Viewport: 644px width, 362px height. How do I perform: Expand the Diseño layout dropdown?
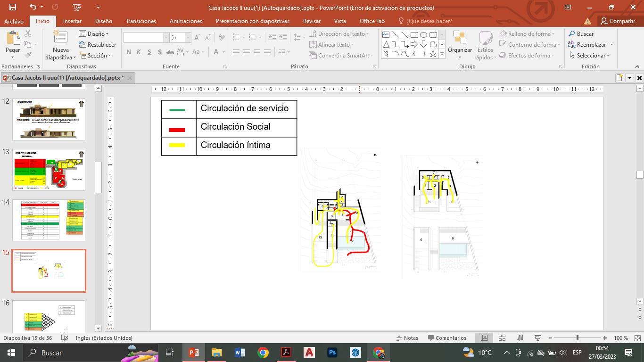click(x=94, y=34)
